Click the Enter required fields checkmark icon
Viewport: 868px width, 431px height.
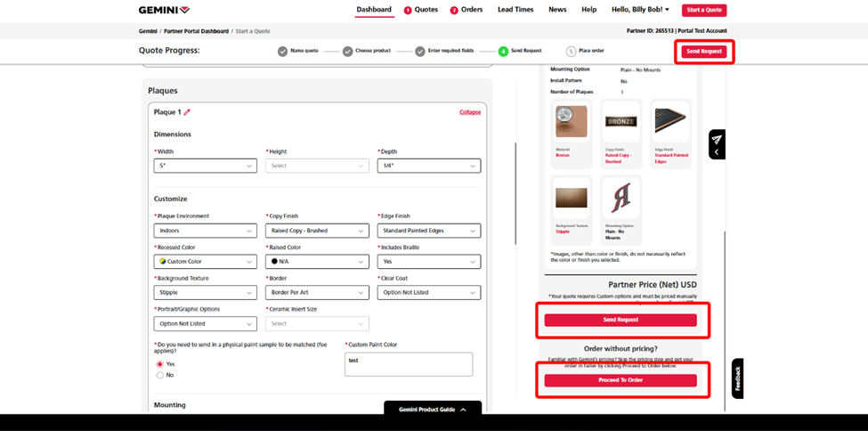(420, 52)
